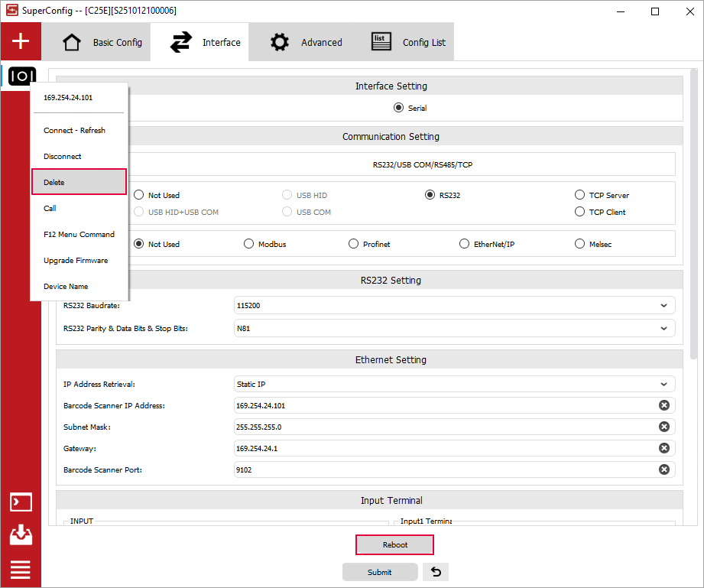This screenshot has width=704, height=588.
Task: Select the TCP Server radio button
Action: tap(580, 195)
